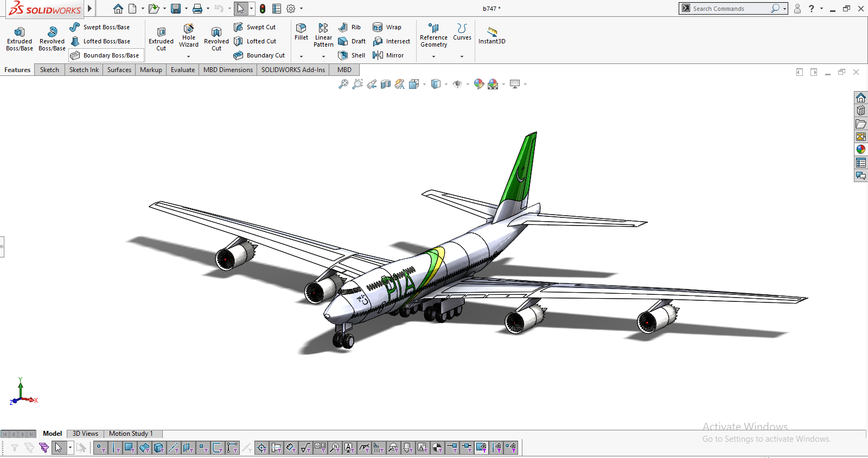Apply the Shell feature
The width and height of the screenshot is (868, 458).
tap(352, 55)
